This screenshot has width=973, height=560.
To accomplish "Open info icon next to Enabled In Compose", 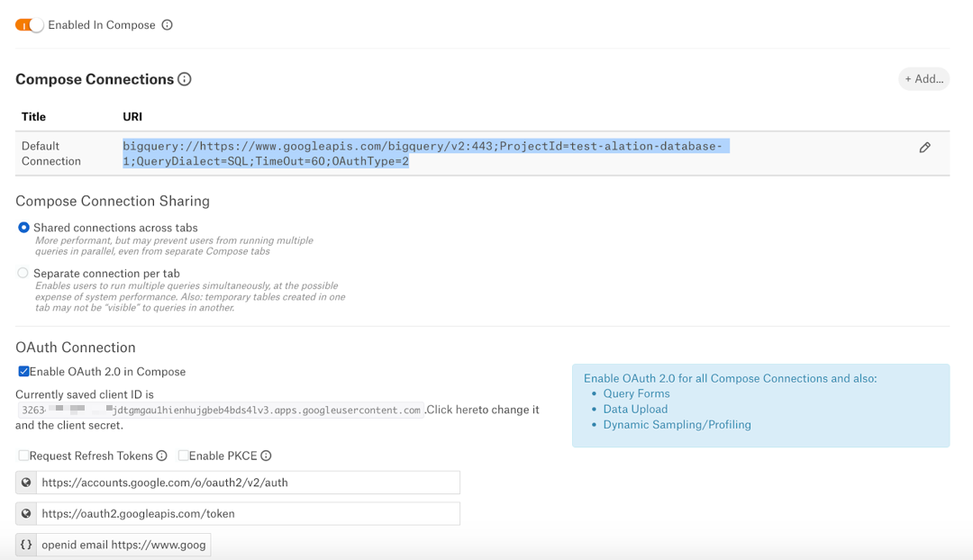I will pos(167,25).
